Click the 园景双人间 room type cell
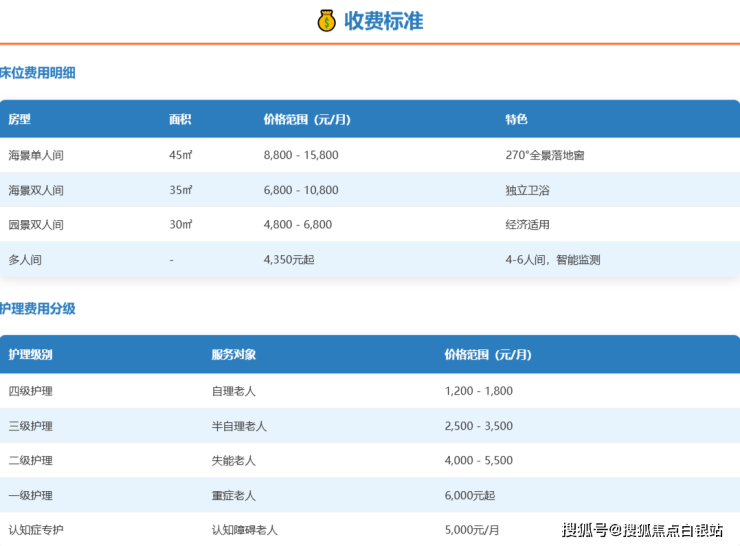The height and width of the screenshot is (546, 740). 36,225
